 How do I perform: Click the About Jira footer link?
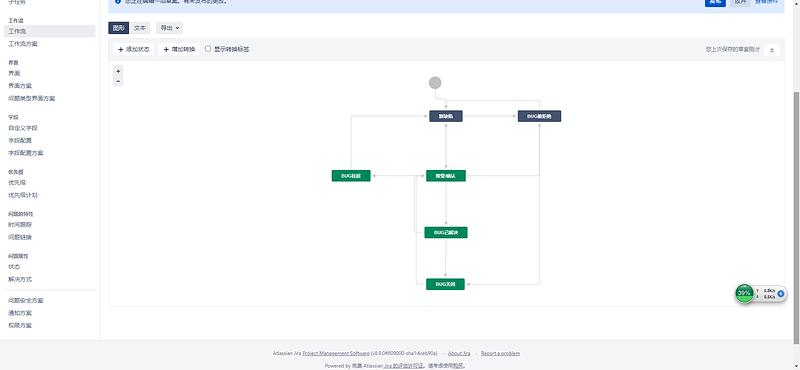point(459,353)
